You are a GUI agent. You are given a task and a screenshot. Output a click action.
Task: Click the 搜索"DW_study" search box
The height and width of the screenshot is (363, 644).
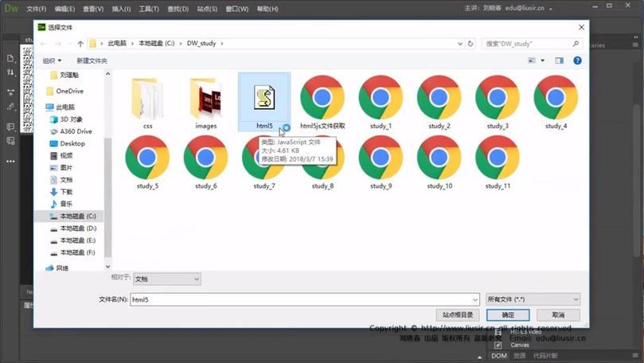coord(532,44)
